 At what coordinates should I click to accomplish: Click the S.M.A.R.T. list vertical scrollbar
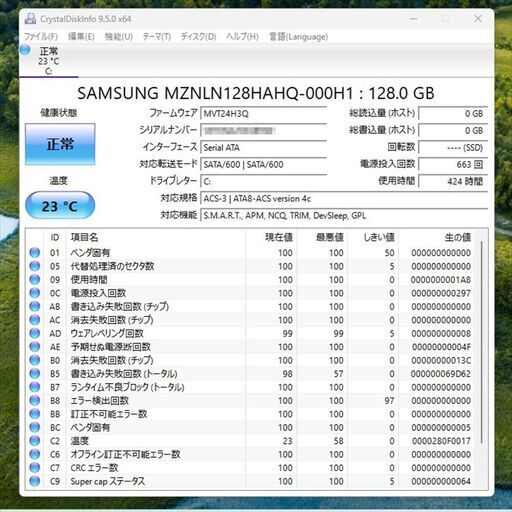pos(482,342)
